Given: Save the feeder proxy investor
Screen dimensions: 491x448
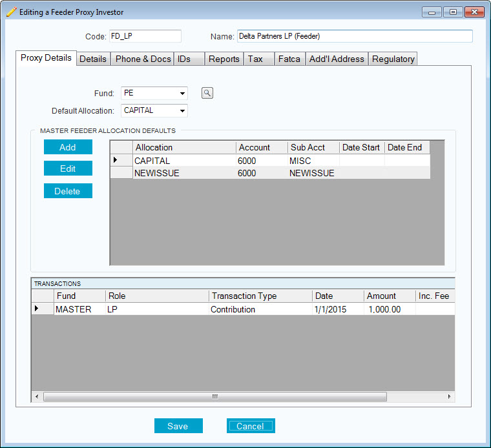Looking at the screenshot, I should [x=178, y=426].
